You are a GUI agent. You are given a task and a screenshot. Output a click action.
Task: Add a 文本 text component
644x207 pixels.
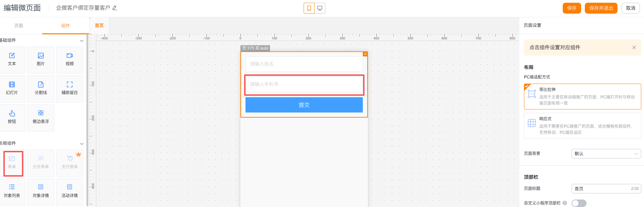12,59
